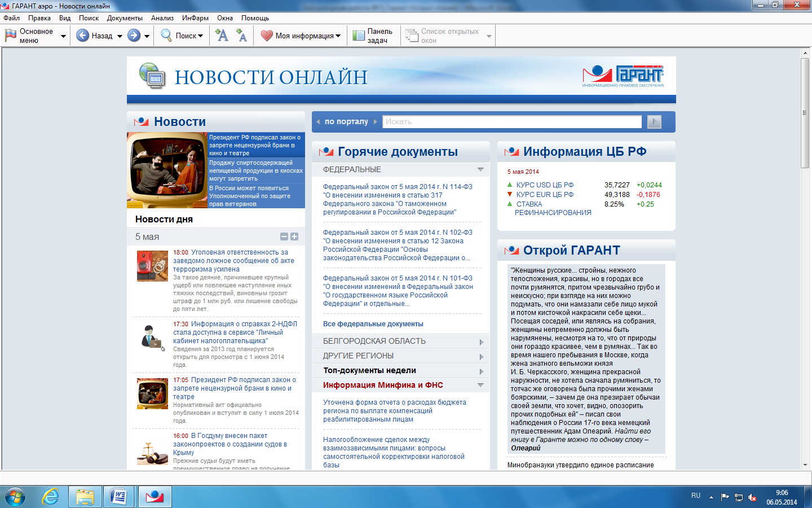The height and width of the screenshot is (508, 812).
Task: Open the Панель задач icon
Action: click(x=359, y=36)
